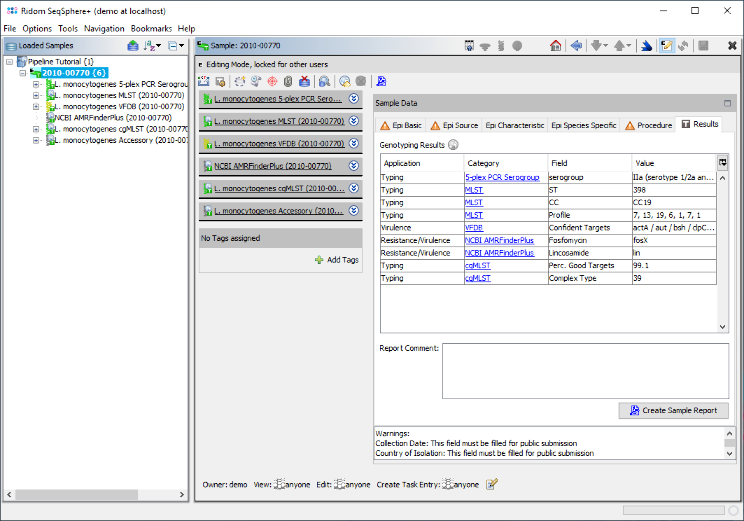Expand the MLST task entry chevron
The image size is (744, 521).
[353, 121]
